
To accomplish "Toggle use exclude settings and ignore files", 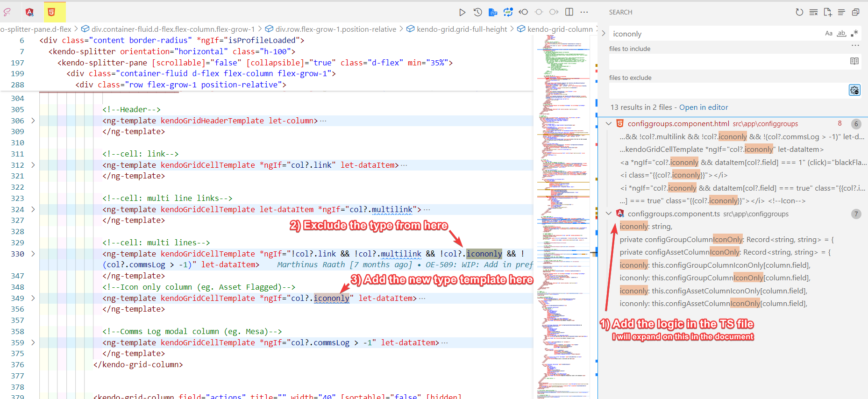I will click(854, 90).
